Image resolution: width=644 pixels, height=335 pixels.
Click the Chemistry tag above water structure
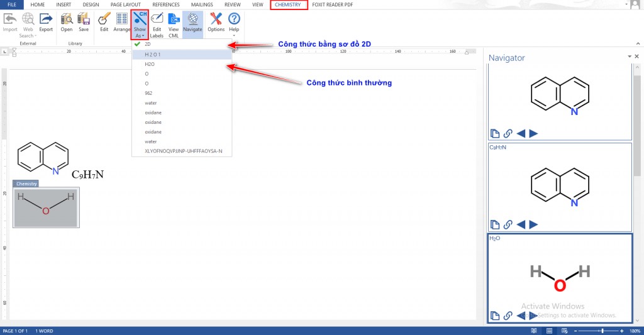26,184
